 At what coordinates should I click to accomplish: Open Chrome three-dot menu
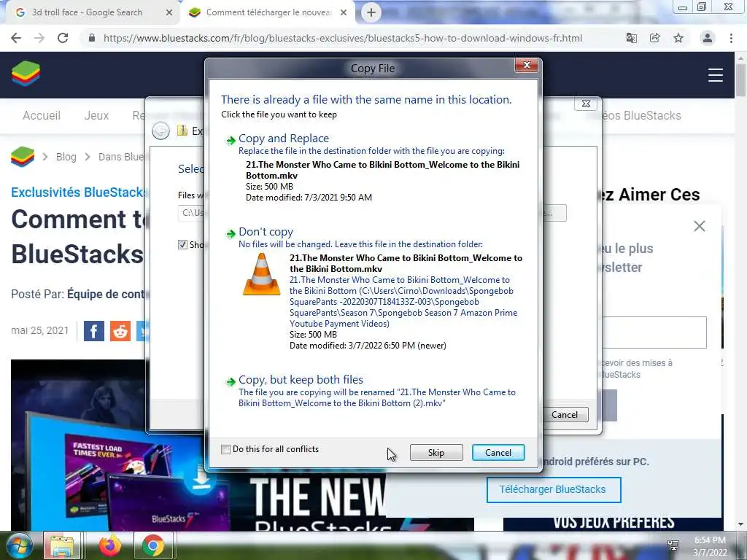(x=731, y=38)
